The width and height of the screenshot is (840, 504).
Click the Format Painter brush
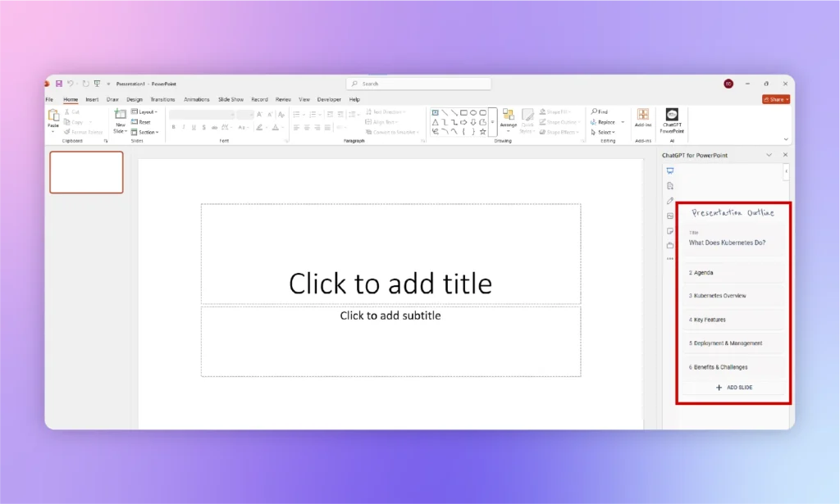point(83,132)
